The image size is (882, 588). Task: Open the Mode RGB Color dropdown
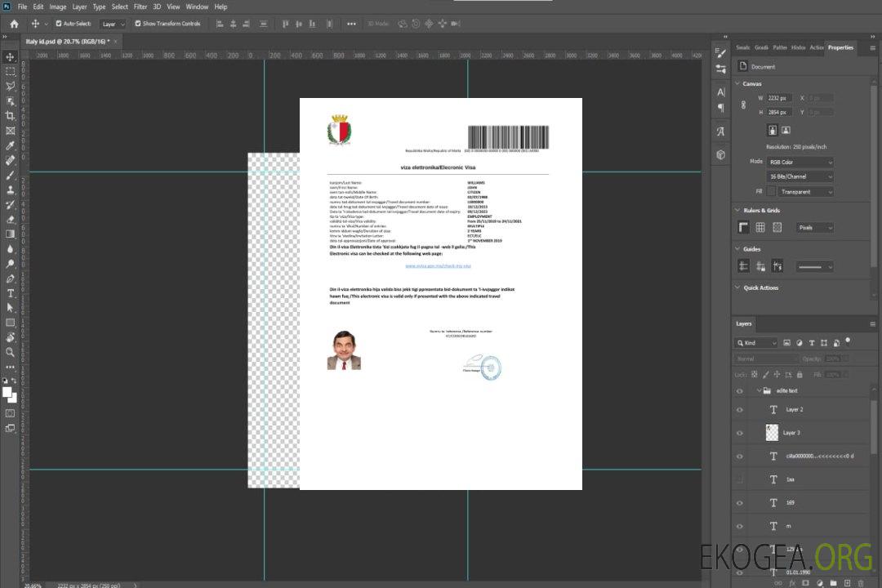point(800,162)
